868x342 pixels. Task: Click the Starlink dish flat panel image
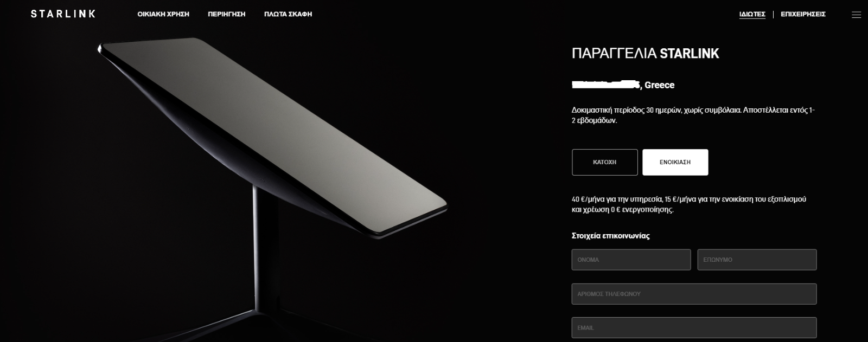(271, 135)
